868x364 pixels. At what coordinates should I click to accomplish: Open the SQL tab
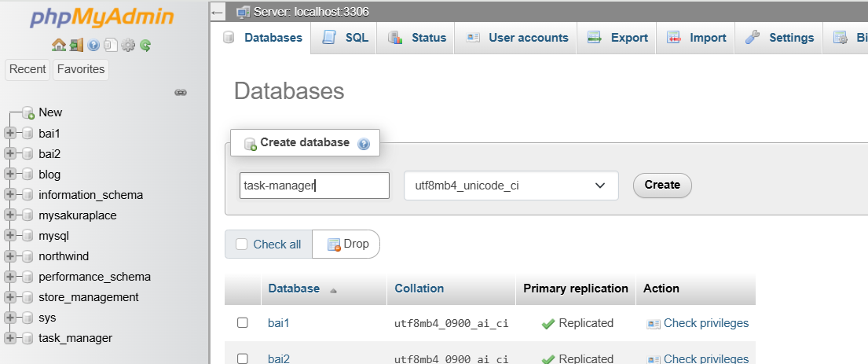click(344, 38)
